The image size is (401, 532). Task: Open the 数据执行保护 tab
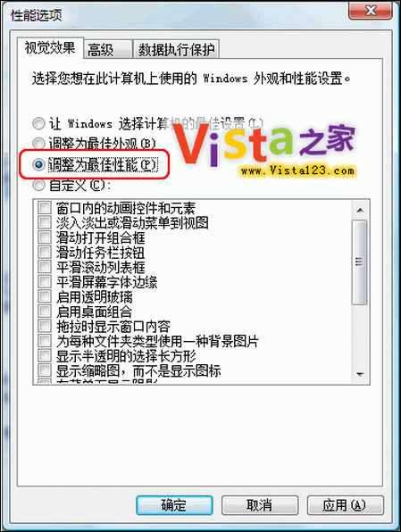coord(176,50)
